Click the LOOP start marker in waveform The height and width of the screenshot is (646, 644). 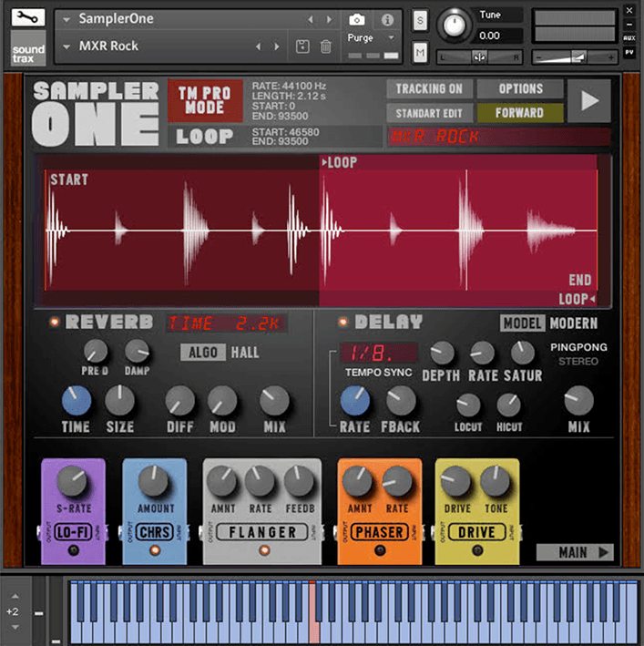[339, 162]
